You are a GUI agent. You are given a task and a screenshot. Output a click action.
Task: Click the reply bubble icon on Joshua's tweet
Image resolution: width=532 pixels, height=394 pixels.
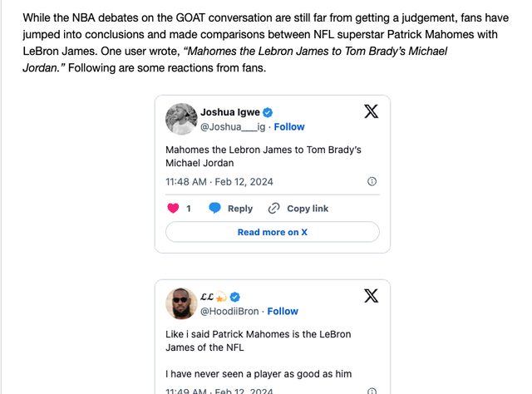[214, 209]
